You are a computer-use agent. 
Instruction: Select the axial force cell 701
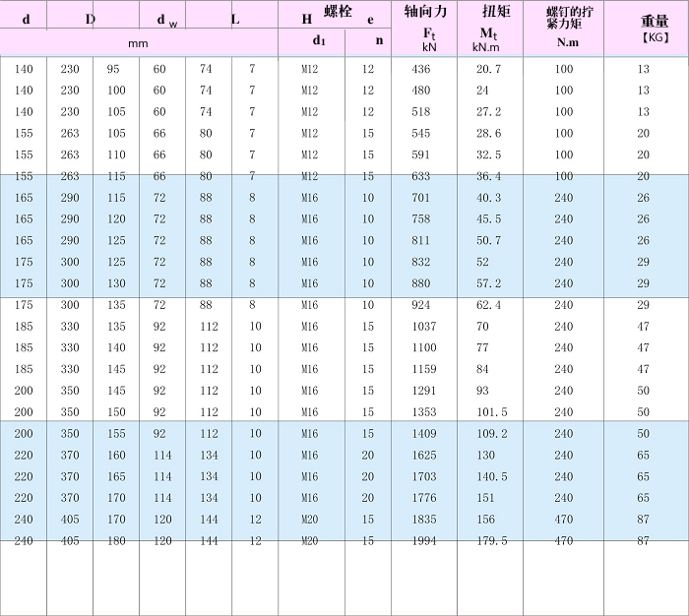[x=421, y=198]
